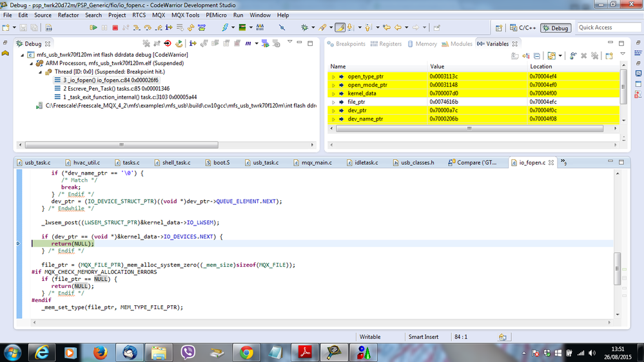The height and width of the screenshot is (362, 644).
Task: Click Connect to Process in Debug view
Action: 168,44
